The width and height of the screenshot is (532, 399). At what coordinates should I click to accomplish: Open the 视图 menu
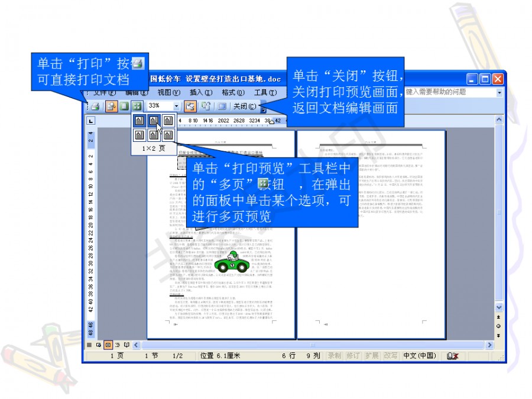tap(168, 93)
